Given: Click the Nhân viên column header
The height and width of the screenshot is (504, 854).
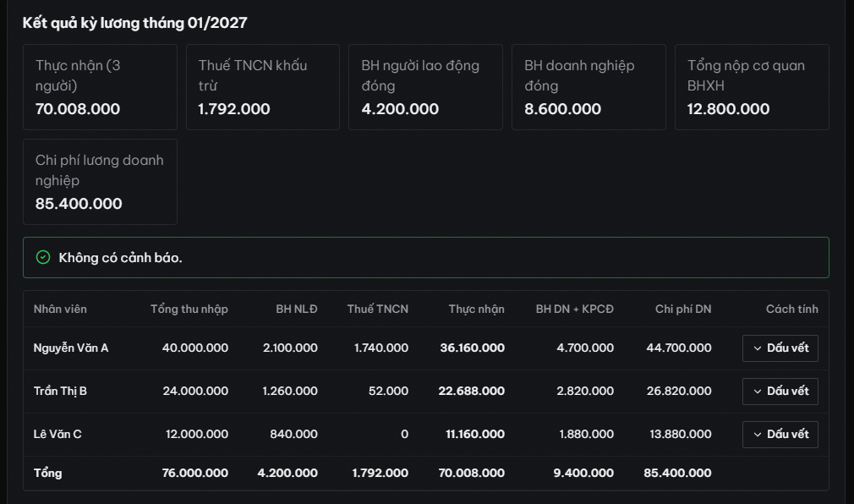Looking at the screenshot, I should coord(60,309).
